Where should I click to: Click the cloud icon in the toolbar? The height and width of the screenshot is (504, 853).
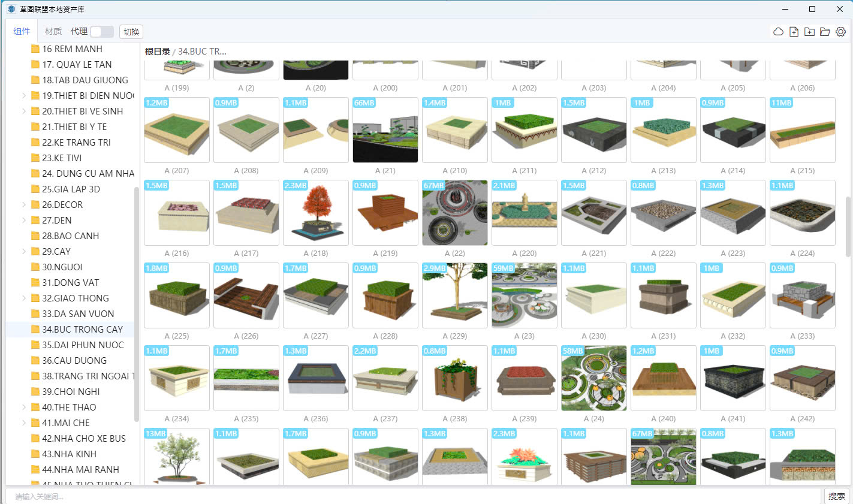778,32
